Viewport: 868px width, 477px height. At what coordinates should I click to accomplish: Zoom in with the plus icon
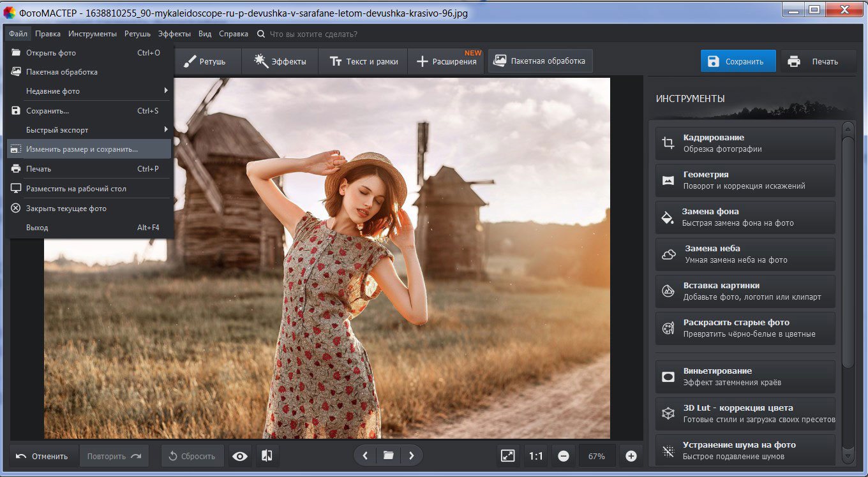click(631, 456)
